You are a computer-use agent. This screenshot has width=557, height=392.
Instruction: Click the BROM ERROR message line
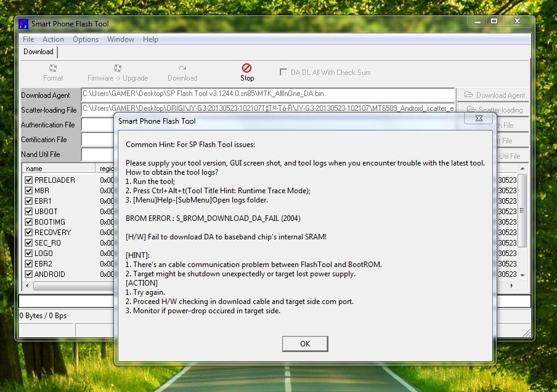coord(213,218)
